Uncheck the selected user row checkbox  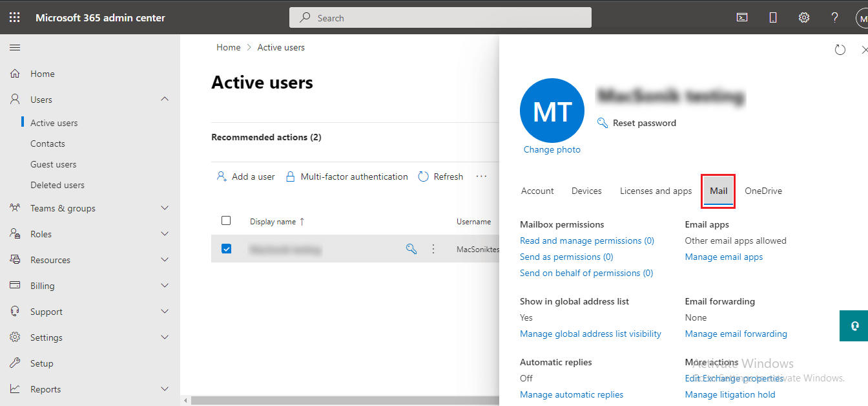pos(226,249)
